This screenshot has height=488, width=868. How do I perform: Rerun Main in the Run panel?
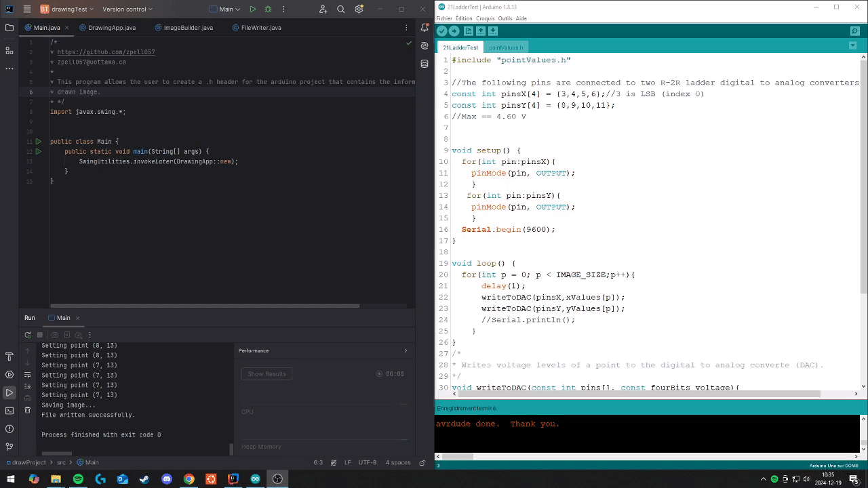pyautogui.click(x=28, y=335)
